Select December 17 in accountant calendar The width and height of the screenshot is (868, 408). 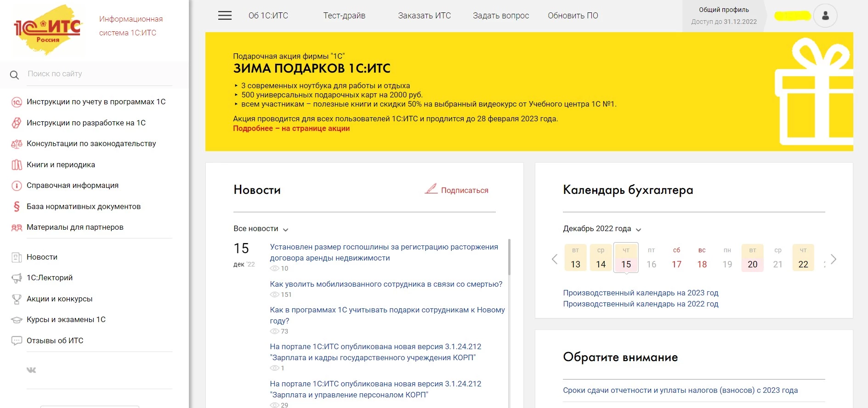click(x=676, y=258)
